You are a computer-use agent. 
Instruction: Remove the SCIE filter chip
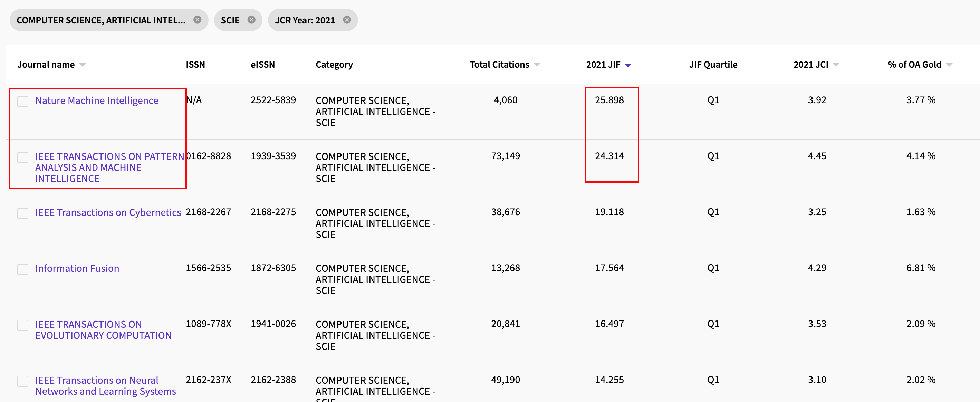251,20
